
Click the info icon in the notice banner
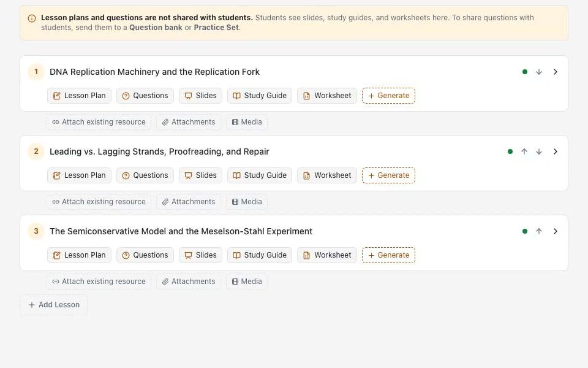pos(32,18)
